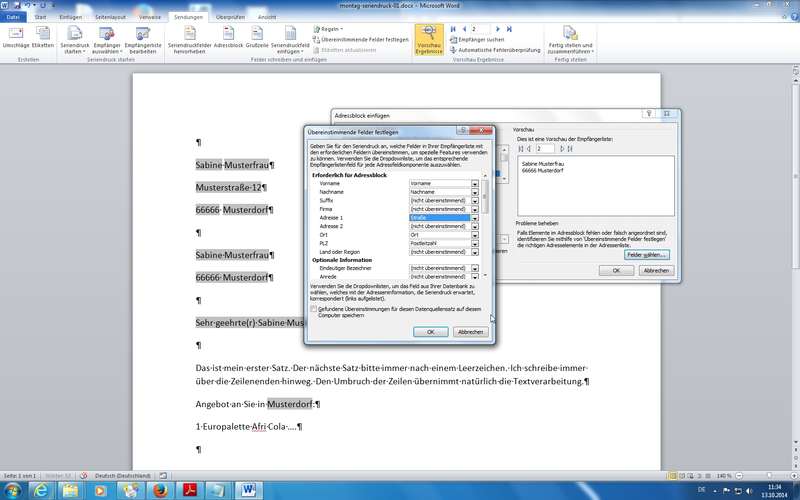Toggle Vorschau Ergebnisse ribbon button
The image size is (800, 500).
429,40
